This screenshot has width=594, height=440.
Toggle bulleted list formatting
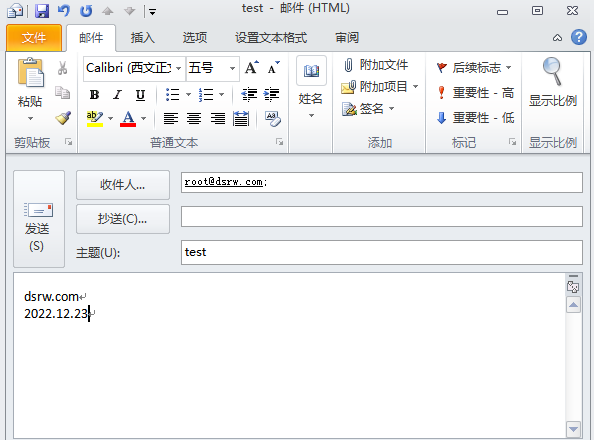[172, 94]
